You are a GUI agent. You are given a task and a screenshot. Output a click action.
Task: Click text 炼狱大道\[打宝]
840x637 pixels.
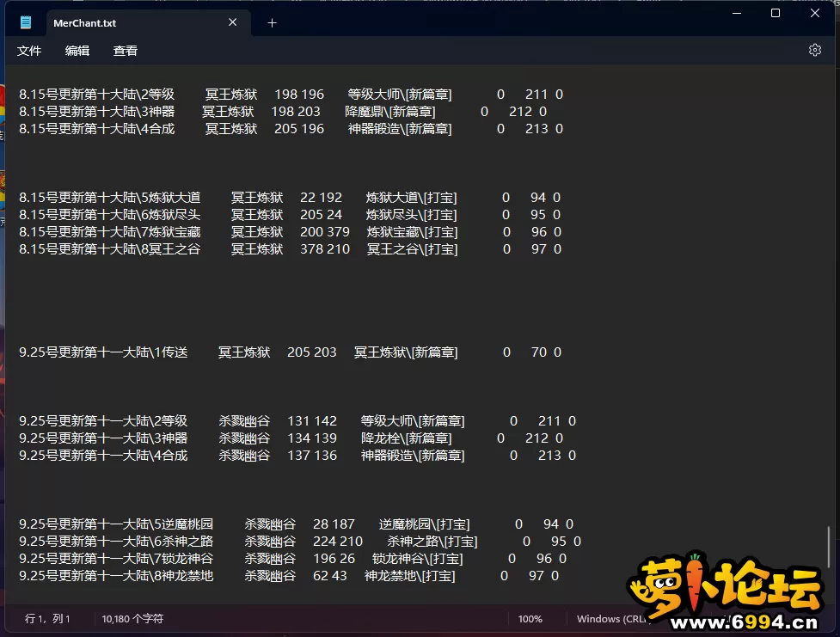(412, 198)
